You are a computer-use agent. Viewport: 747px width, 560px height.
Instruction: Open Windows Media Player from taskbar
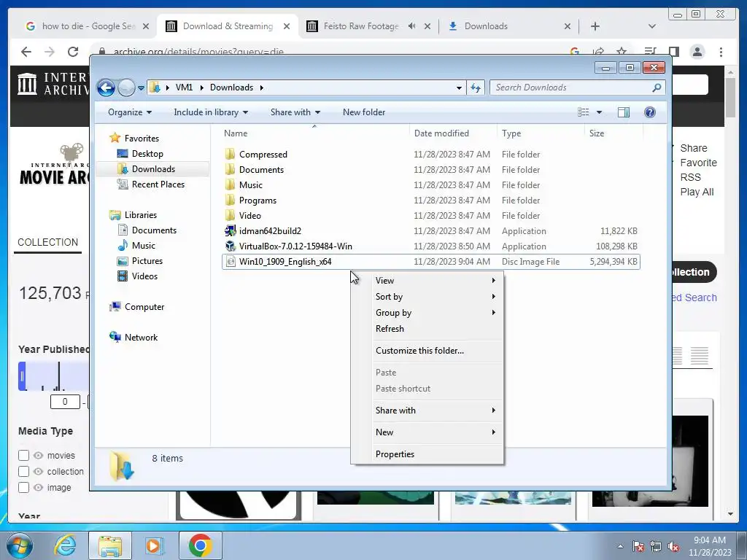154,545
